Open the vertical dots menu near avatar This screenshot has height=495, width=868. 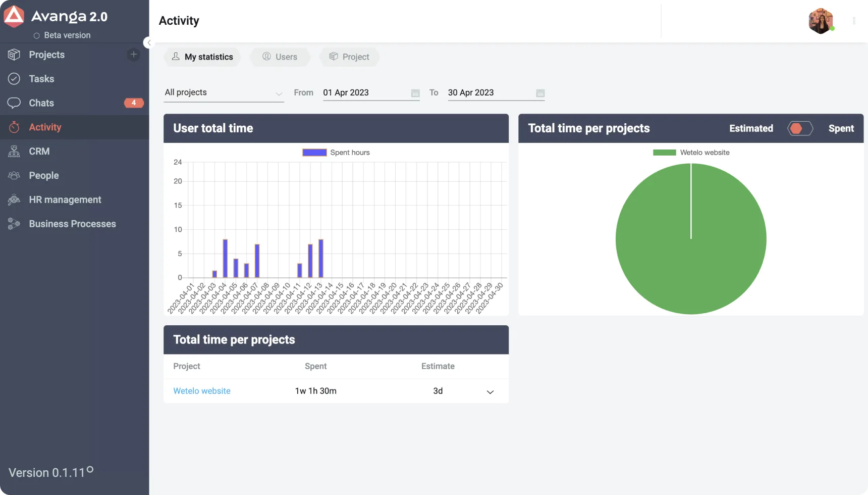click(x=854, y=21)
